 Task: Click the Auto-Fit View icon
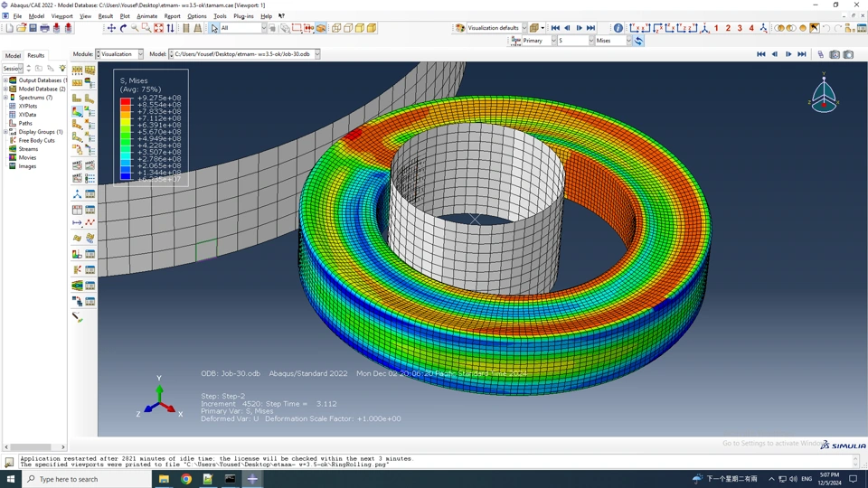click(158, 28)
